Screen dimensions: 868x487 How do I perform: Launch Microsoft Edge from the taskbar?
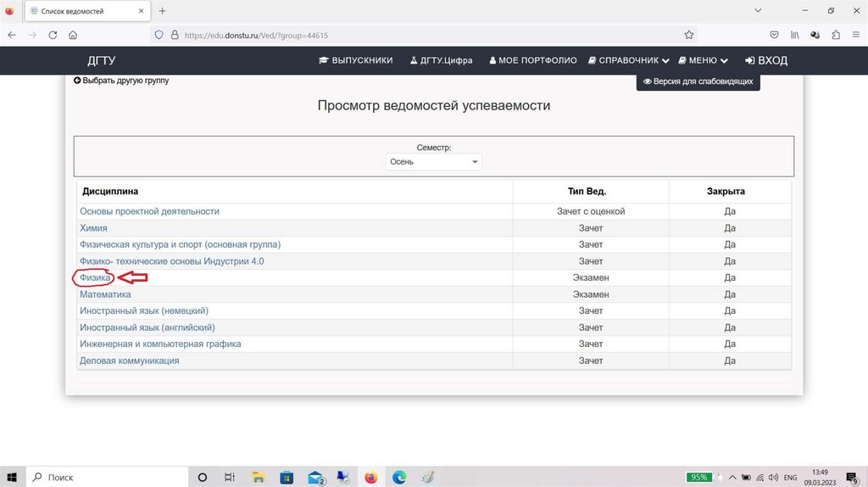tap(399, 478)
